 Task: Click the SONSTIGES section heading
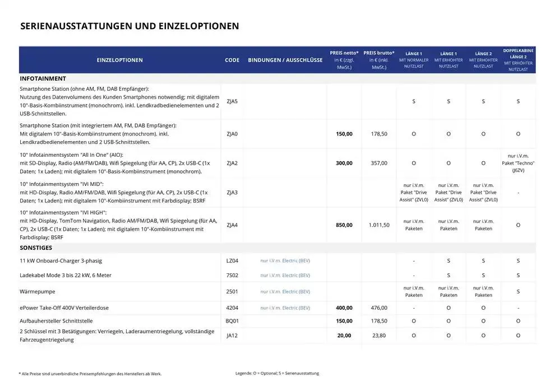click(x=36, y=248)
